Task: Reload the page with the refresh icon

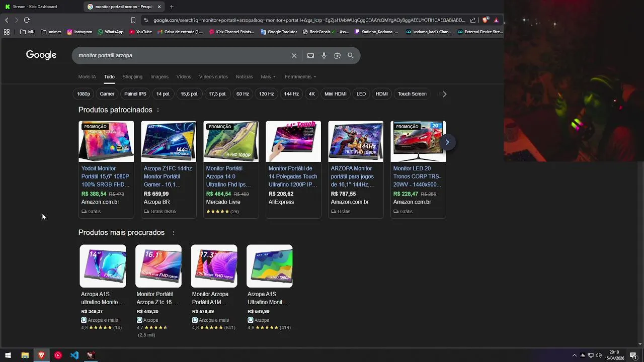Action: pyautogui.click(x=27, y=20)
